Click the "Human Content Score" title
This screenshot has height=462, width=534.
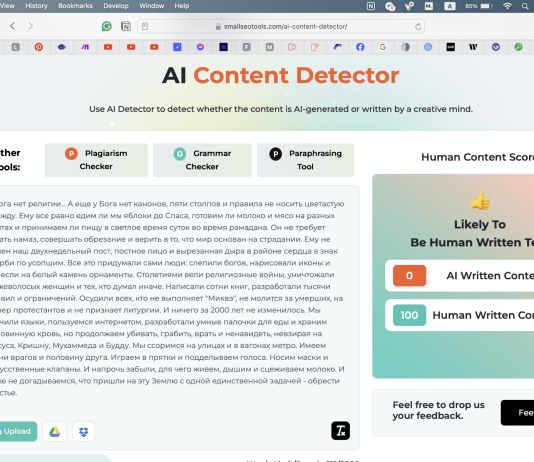(x=477, y=157)
